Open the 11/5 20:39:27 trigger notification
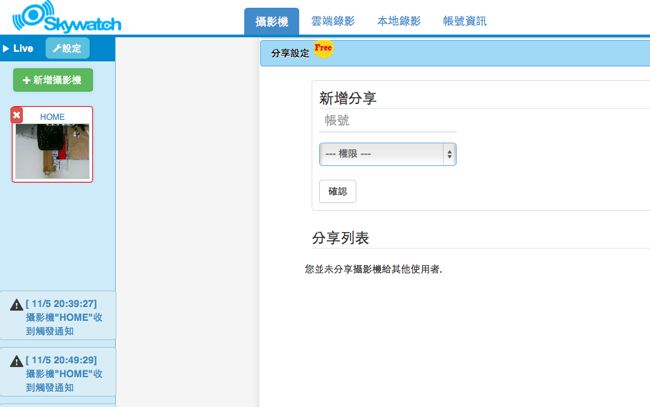650x407 pixels. tap(66, 315)
